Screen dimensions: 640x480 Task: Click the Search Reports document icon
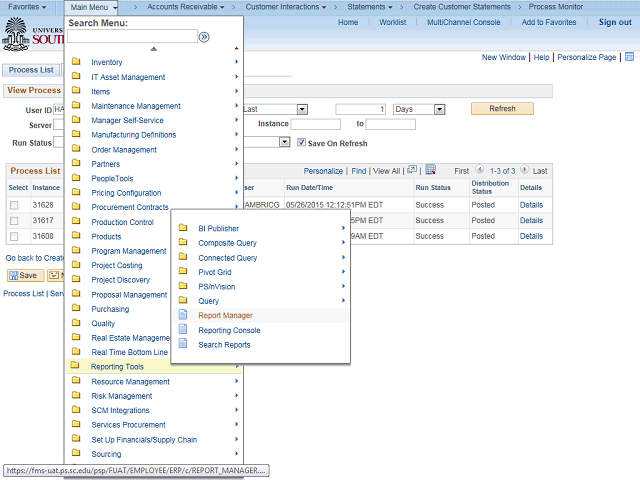[x=182, y=345]
